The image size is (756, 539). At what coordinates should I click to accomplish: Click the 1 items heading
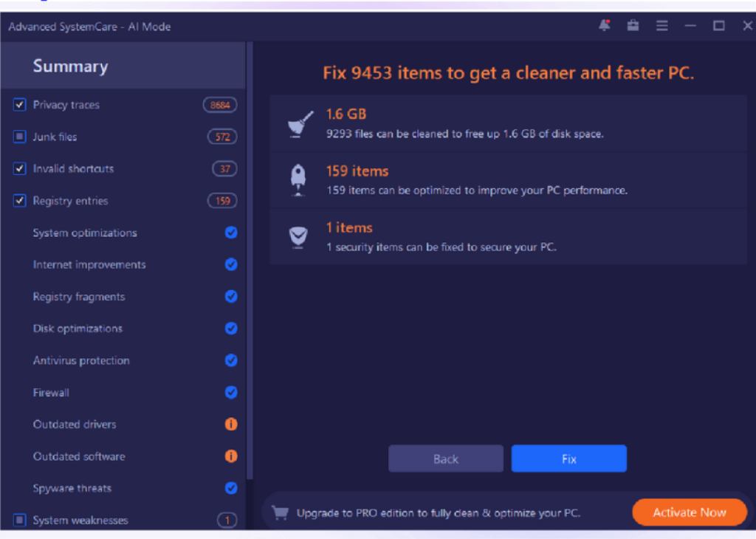coord(349,227)
